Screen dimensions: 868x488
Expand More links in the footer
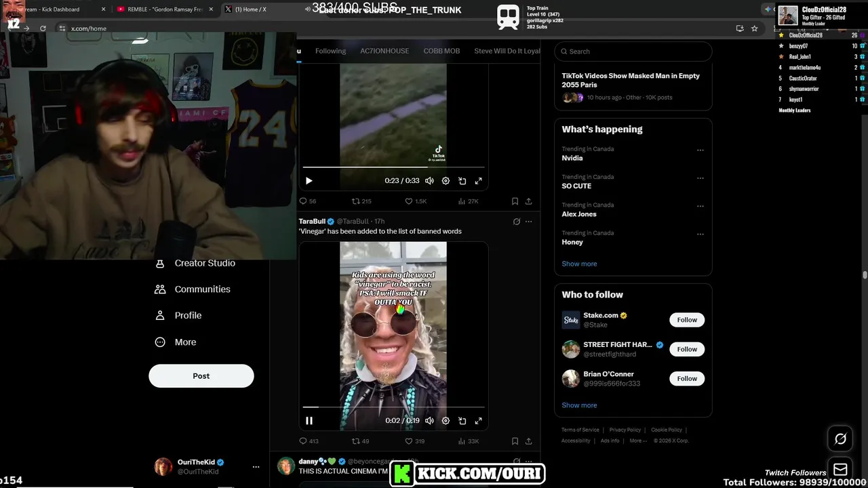click(638, 441)
